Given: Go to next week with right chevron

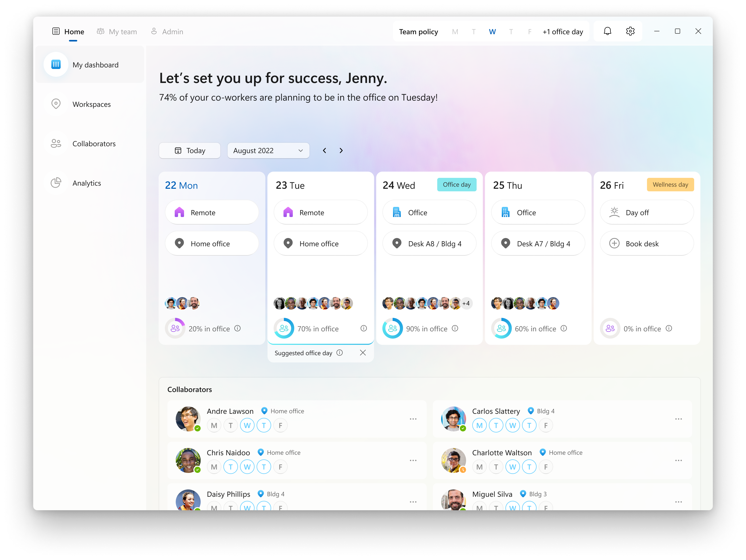Looking at the screenshot, I should tap(341, 150).
